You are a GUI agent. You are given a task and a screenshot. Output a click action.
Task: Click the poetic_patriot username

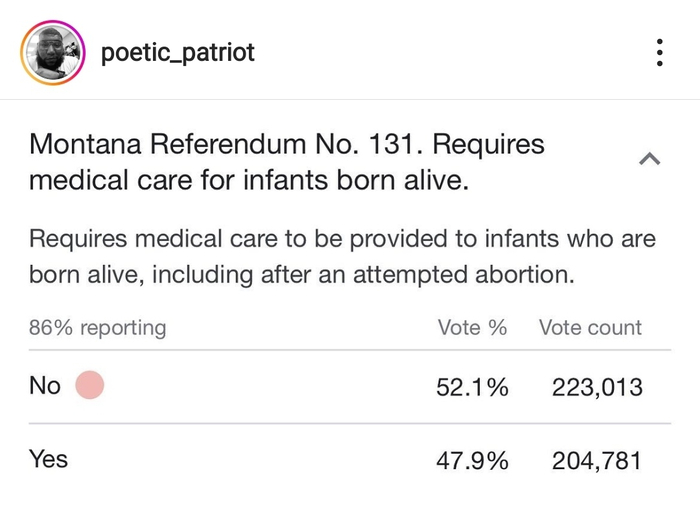[x=178, y=52]
